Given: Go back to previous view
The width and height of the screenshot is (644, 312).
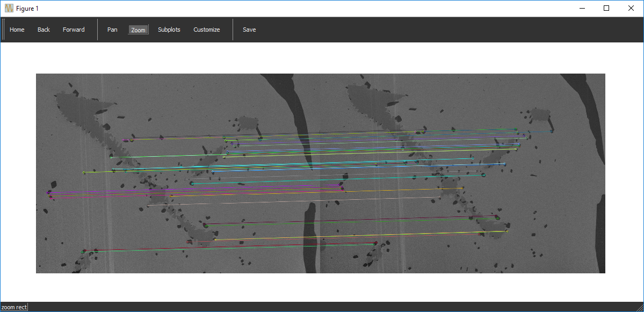Looking at the screenshot, I should 44,30.
